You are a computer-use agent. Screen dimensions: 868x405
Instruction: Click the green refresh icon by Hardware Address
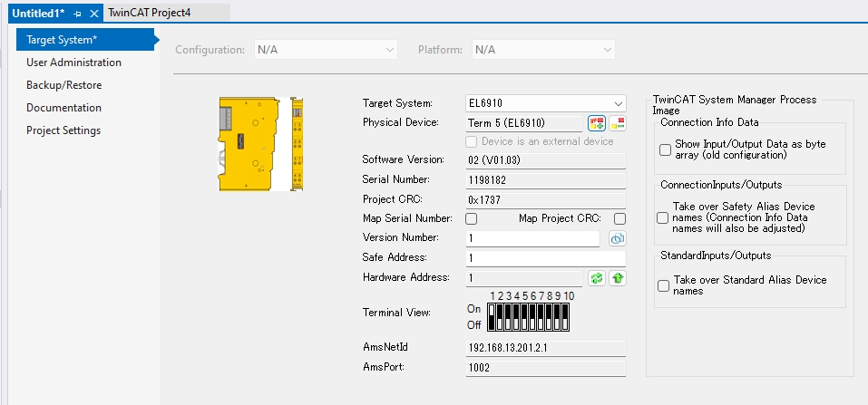click(x=596, y=278)
